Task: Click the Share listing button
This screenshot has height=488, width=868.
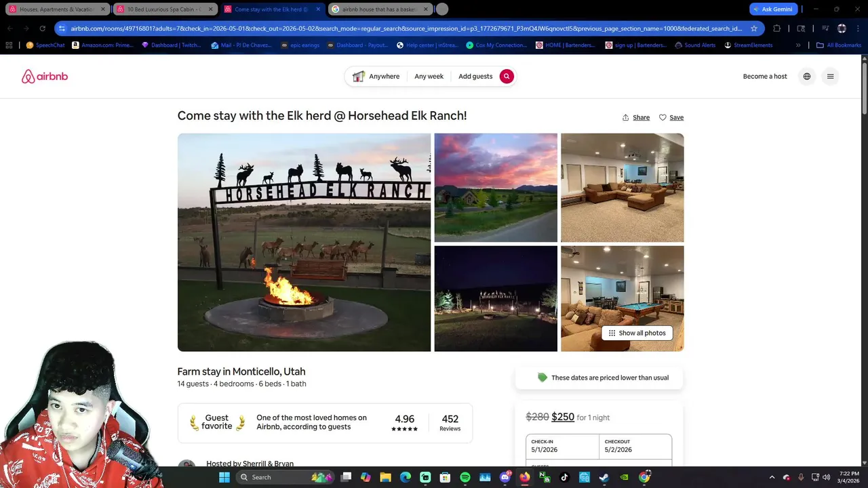Action: coord(636,117)
